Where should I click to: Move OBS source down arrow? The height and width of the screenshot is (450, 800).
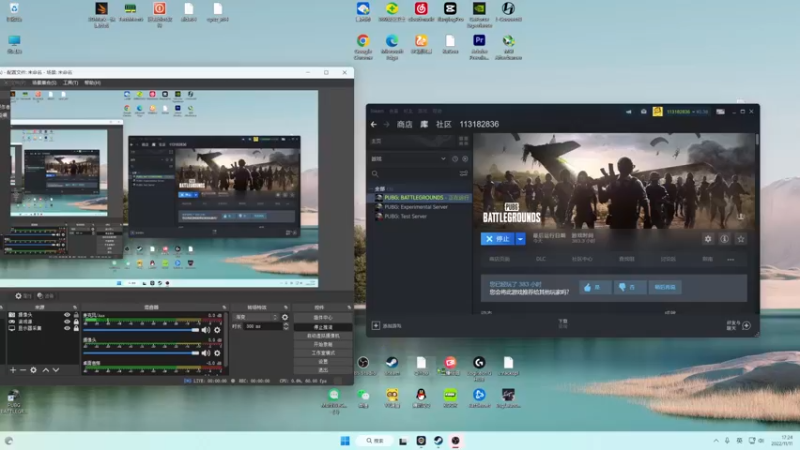tap(56, 370)
